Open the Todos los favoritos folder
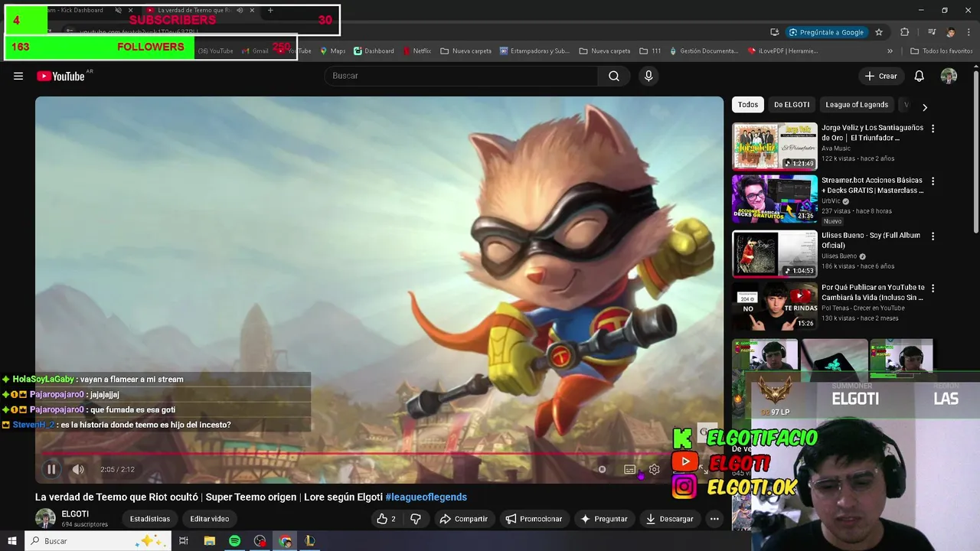The height and width of the screenshot is (551, 980). coord(941,51)
